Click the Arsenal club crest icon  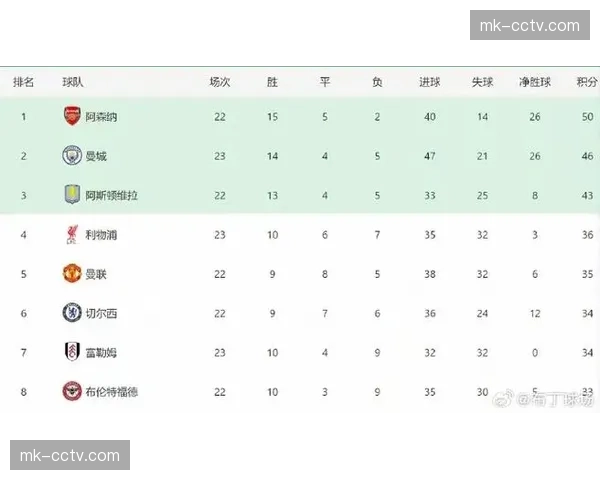72,116
